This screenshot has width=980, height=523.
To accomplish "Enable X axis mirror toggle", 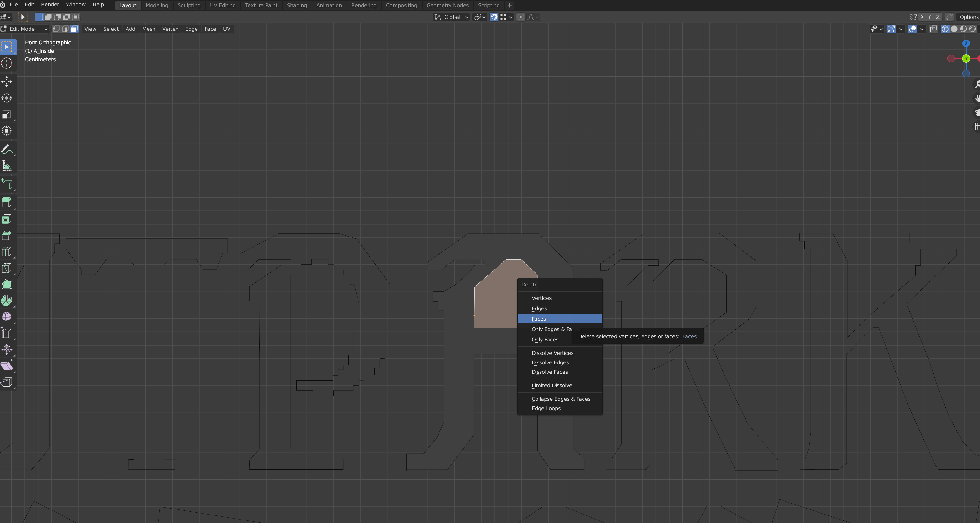I will 922,17.
